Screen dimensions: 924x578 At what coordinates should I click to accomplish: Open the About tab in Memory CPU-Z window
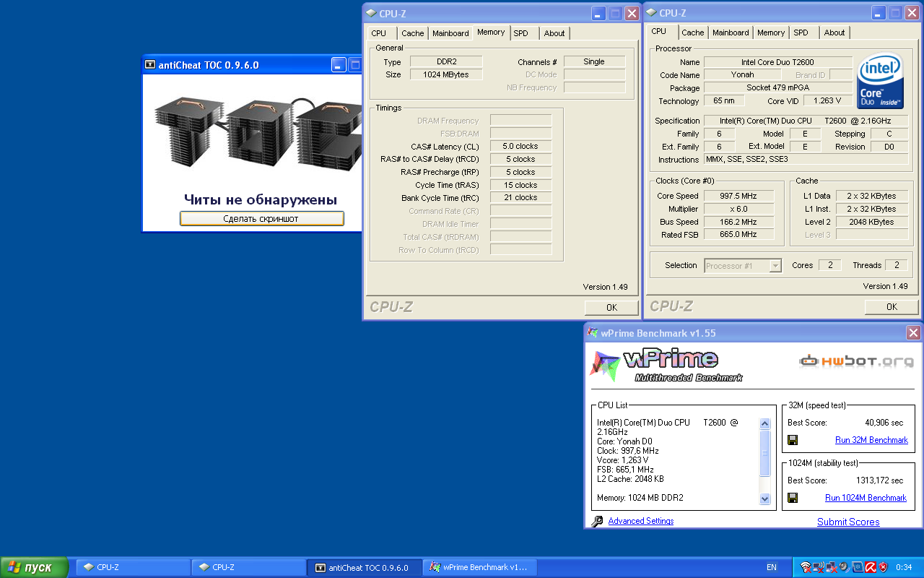point(554,33)
